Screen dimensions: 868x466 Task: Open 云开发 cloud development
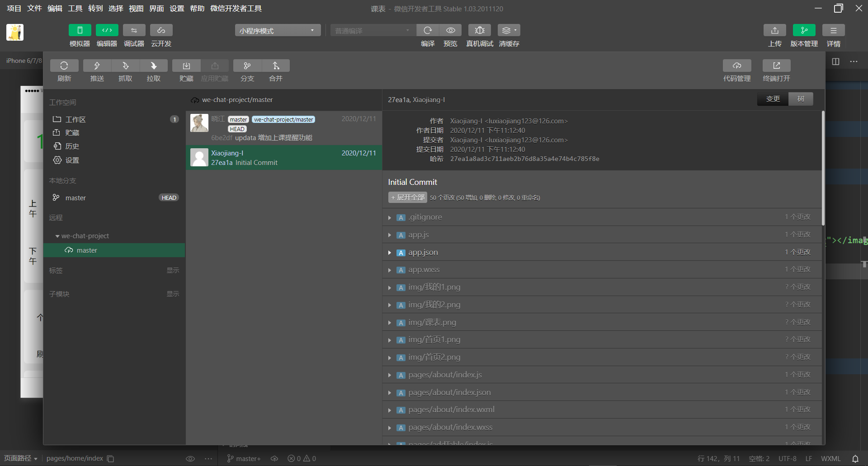click(x=161, y=30)
